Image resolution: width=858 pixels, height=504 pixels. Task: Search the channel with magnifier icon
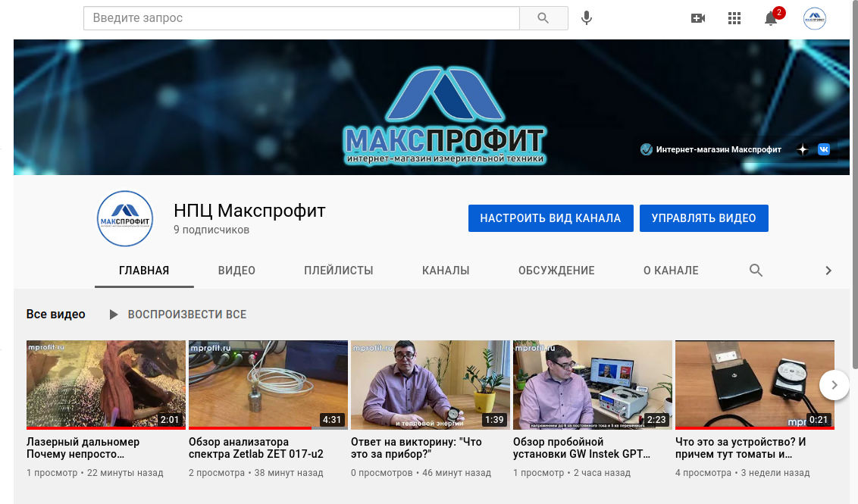[x=756, y=271]
